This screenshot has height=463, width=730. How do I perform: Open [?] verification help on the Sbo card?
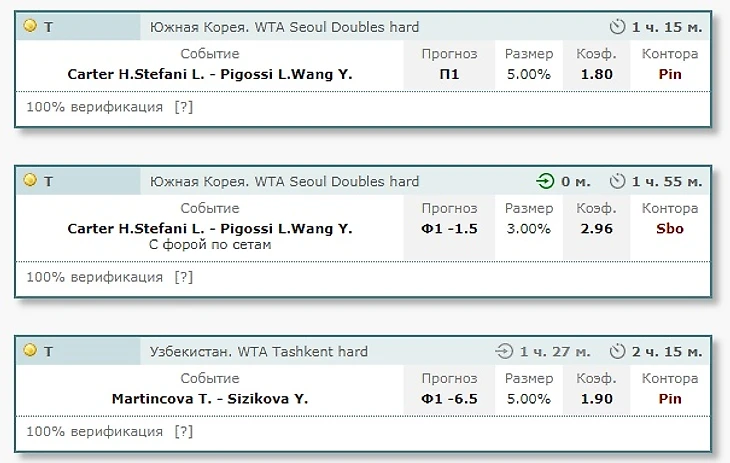(183, 277)
